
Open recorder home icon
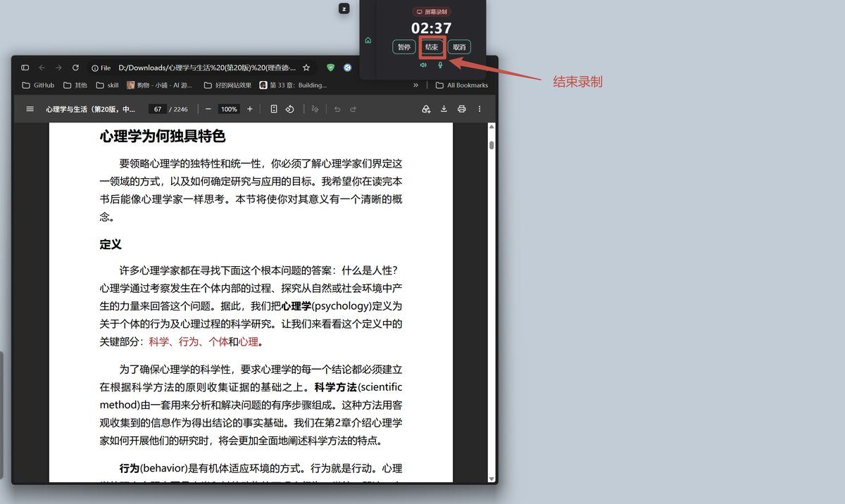pyautogui.click(x=368, y=41)
